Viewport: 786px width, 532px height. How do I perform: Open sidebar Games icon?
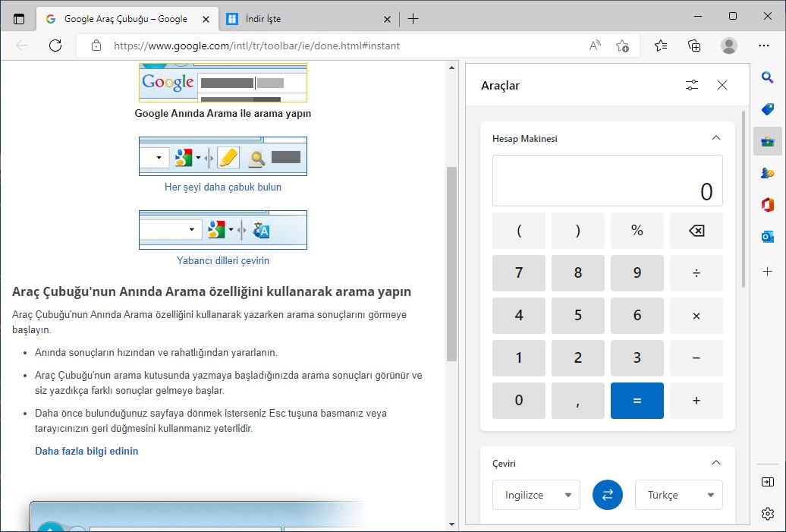(x=768, y=173)
